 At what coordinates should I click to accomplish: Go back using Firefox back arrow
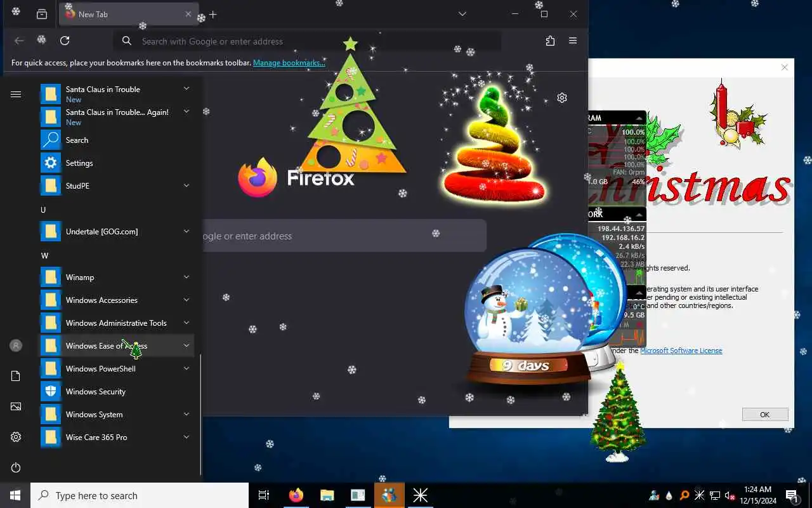click(x=19, y=41)
